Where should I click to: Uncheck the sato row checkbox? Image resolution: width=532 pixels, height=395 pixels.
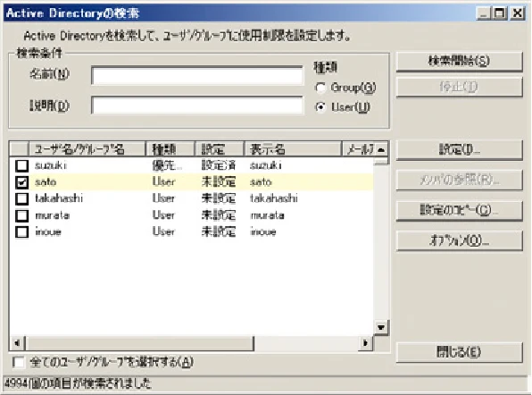click(22, 182)
